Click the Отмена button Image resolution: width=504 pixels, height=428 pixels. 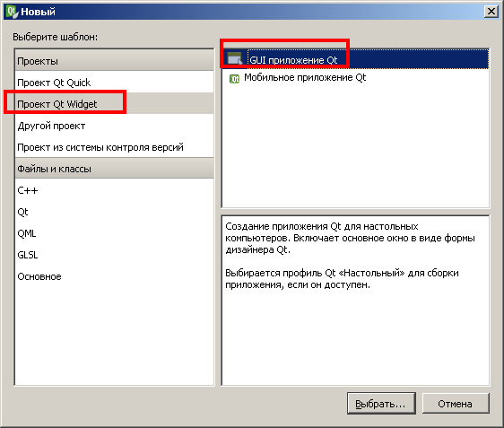[456, 403]
